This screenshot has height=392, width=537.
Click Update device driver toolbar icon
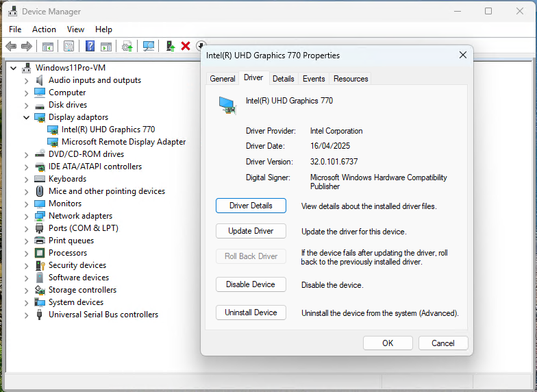point(127,47)
